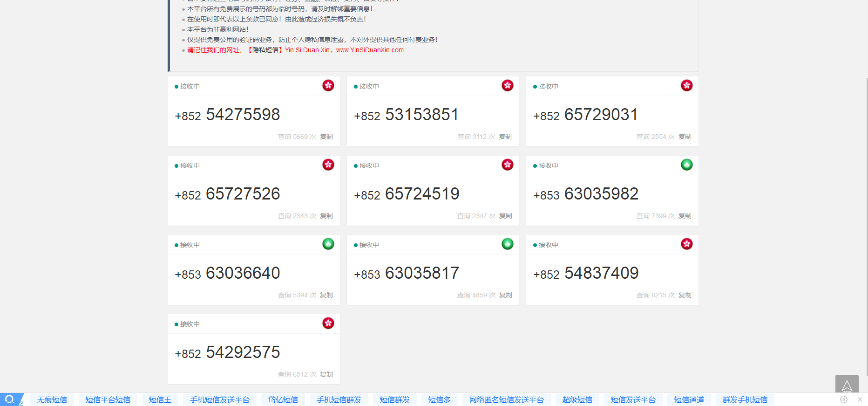The image size is (868, 406).
Task: Copy number 54837409 via 复制
Action: (x=685, y=295)
